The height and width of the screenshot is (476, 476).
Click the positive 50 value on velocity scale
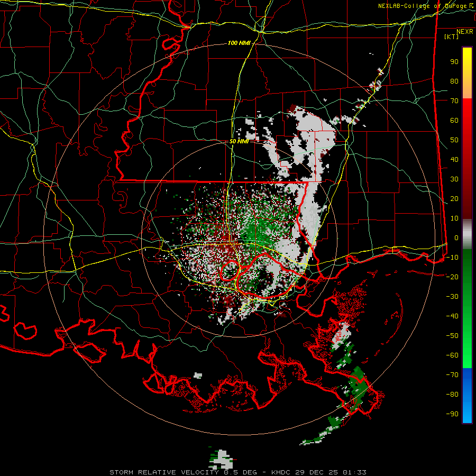pos(454,140)
